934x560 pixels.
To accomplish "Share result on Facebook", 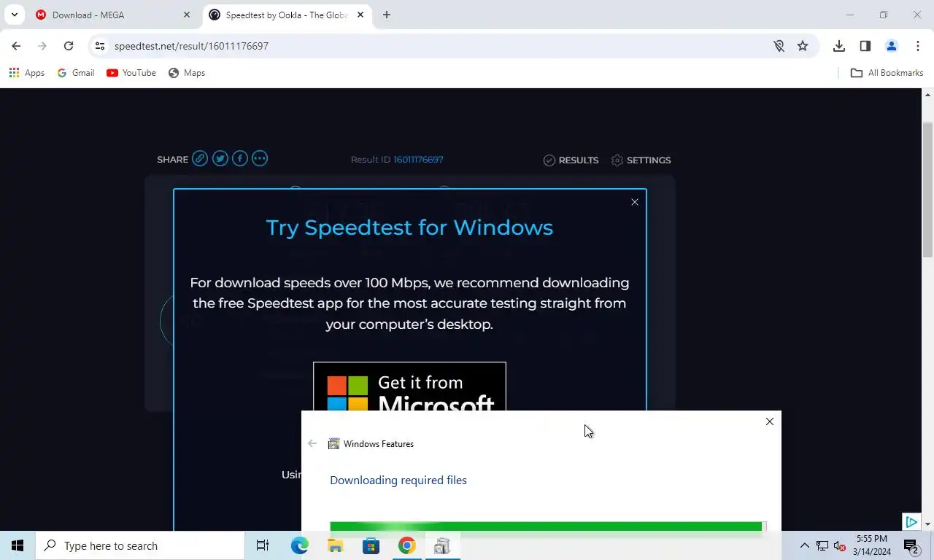I will coord(240,159).
